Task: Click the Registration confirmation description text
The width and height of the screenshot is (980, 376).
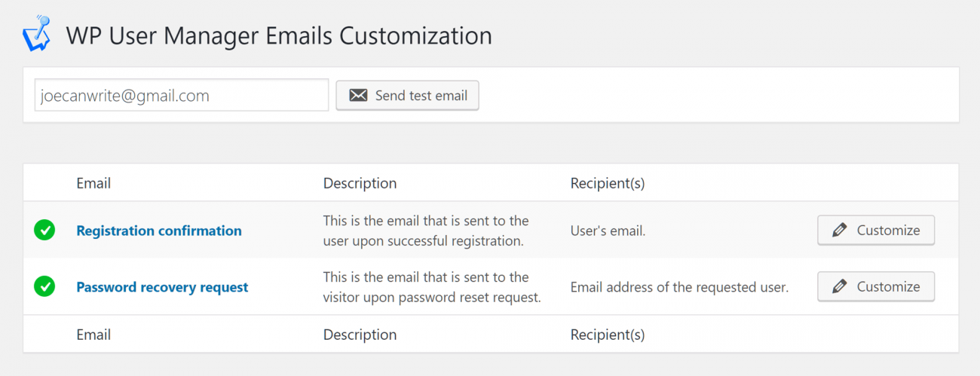Action: [x=426, y=231]
